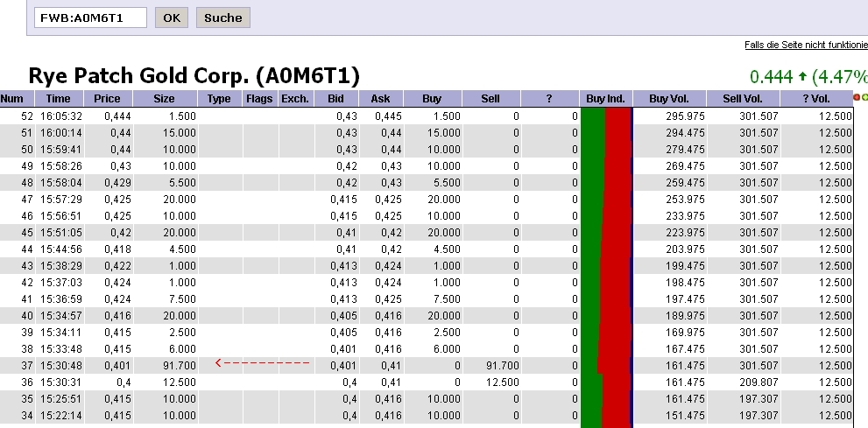The width and height of the screenshot is (868, 428).
Task: Click price 0,418 in row 44
Action: (x=117, y=249)
